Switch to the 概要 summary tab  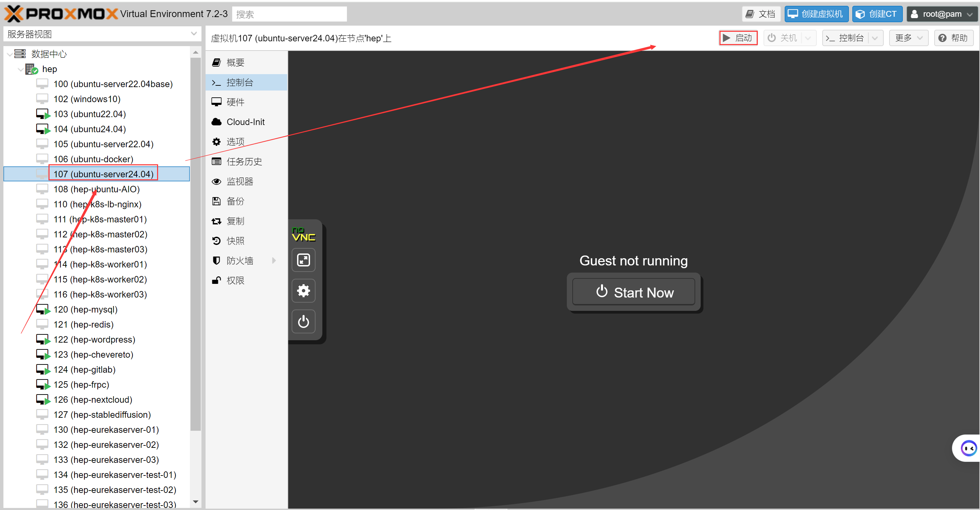(235, 63)
